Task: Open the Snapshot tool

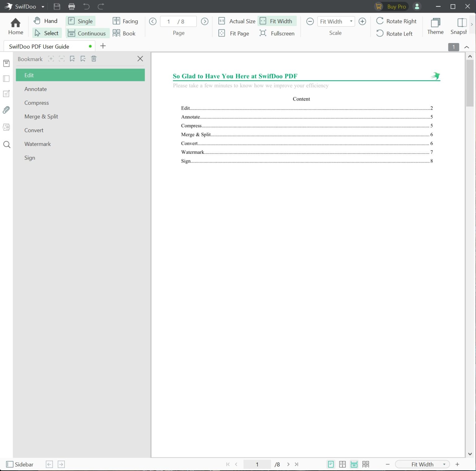Action: pyautogui.click(x=459, y=26)
